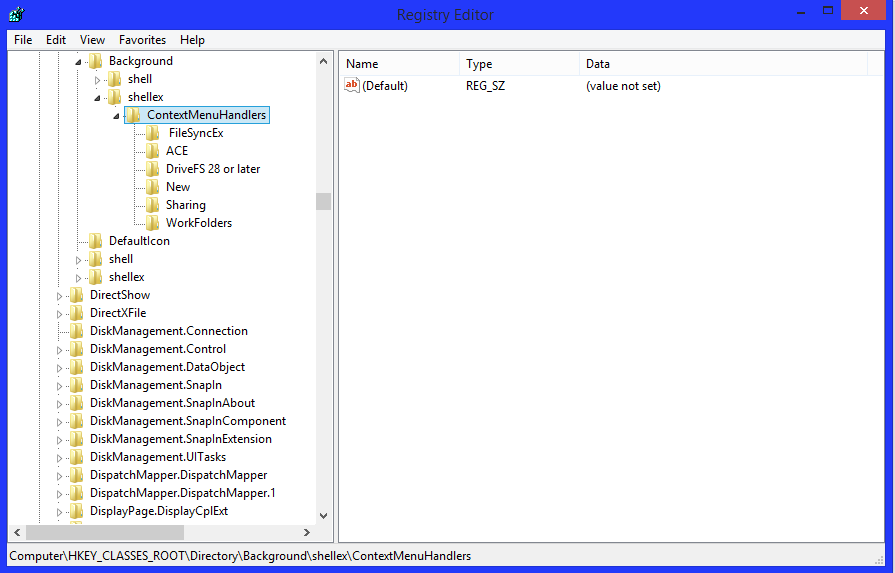Click the DefaultIcon folder icon
Image resolution: width=895 pixels, height=573 pixels.
click(x=95, y=241)
